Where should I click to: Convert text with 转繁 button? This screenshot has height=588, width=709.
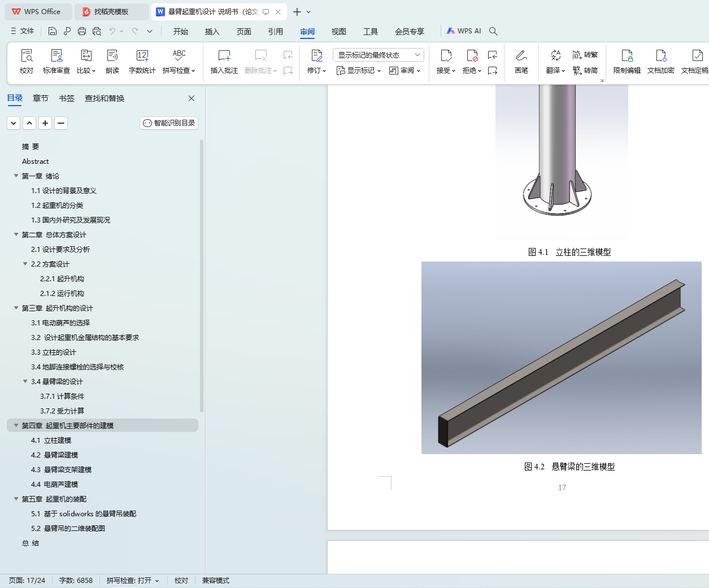(x=585, y=55)
